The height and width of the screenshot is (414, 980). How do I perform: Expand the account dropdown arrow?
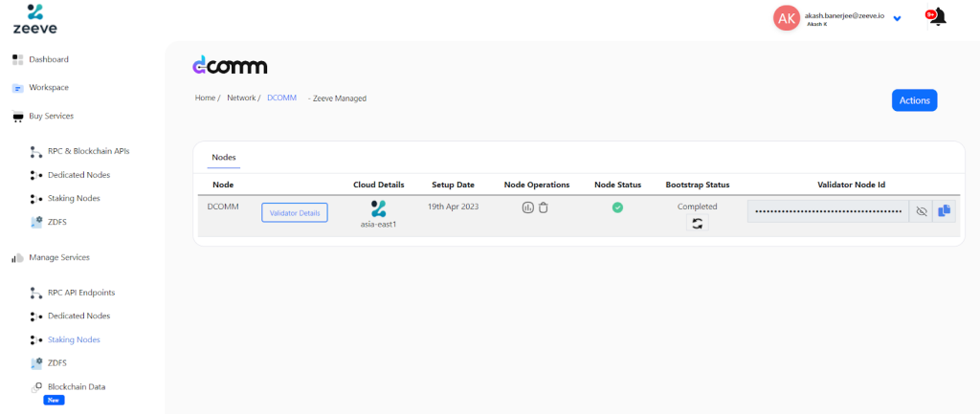[897, 19]
